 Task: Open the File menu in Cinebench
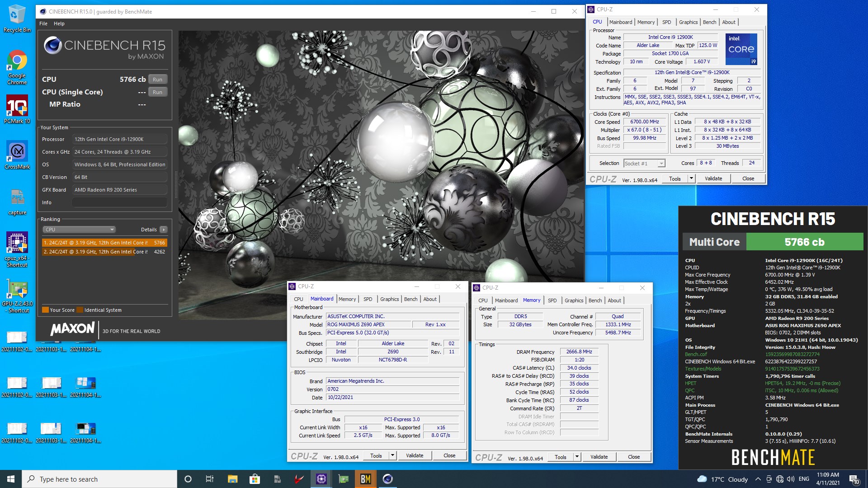pyautogui.click(x=43, y=23)
